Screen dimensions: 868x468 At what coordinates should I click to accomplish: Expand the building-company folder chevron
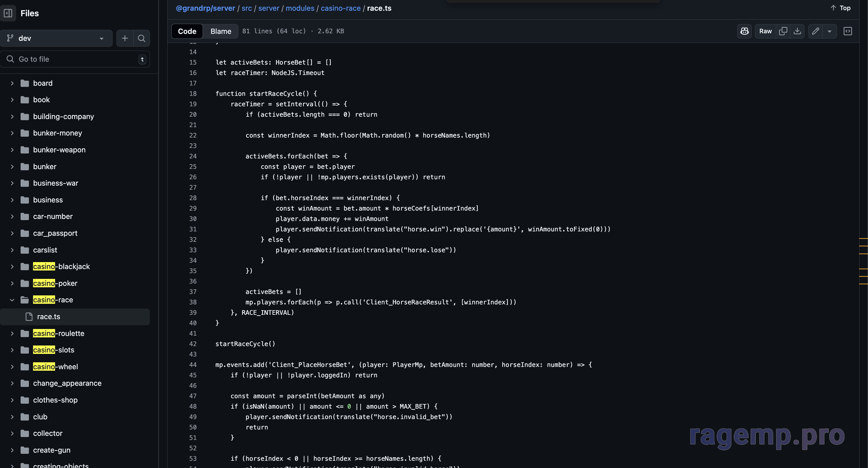(x=12, y=116)
